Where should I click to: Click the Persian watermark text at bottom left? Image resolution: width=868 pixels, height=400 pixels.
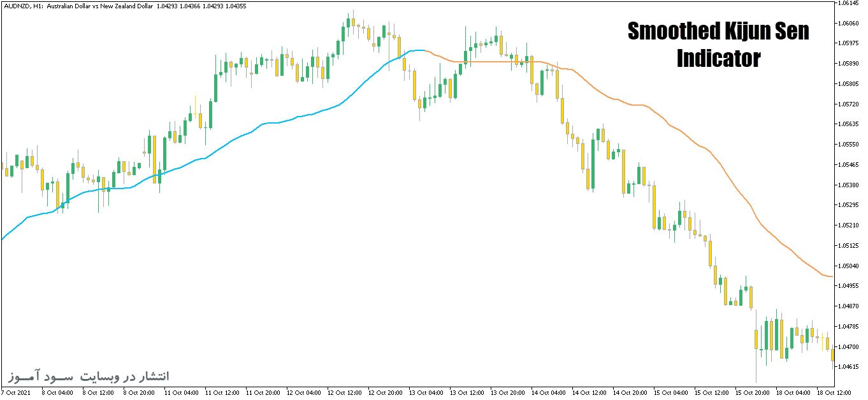click(x=89, y=376)
